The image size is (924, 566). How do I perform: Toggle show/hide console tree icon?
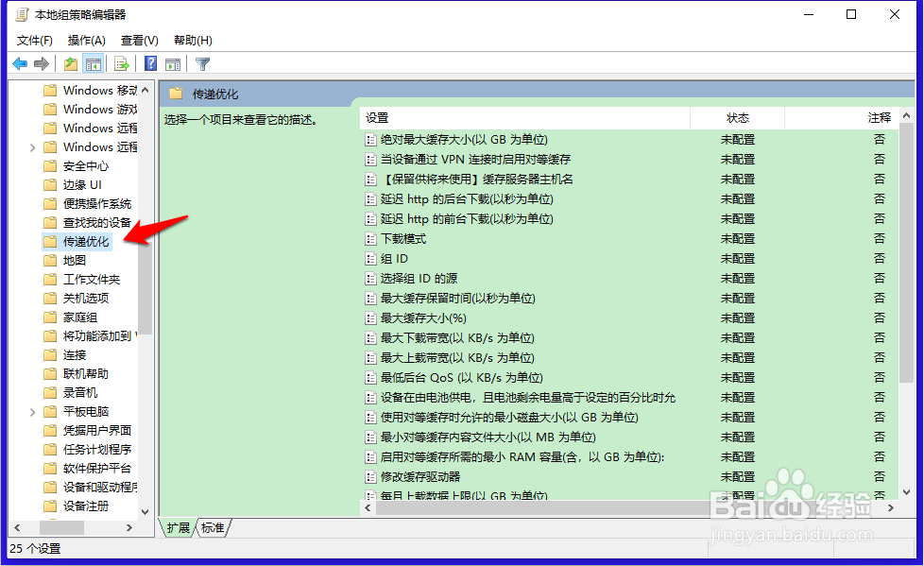click(94, 63)
